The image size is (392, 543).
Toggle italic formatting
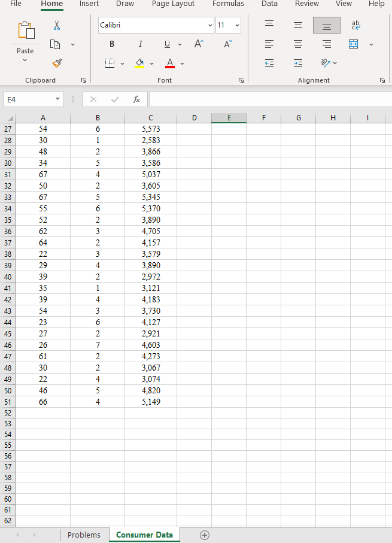(x=140, y=44)
